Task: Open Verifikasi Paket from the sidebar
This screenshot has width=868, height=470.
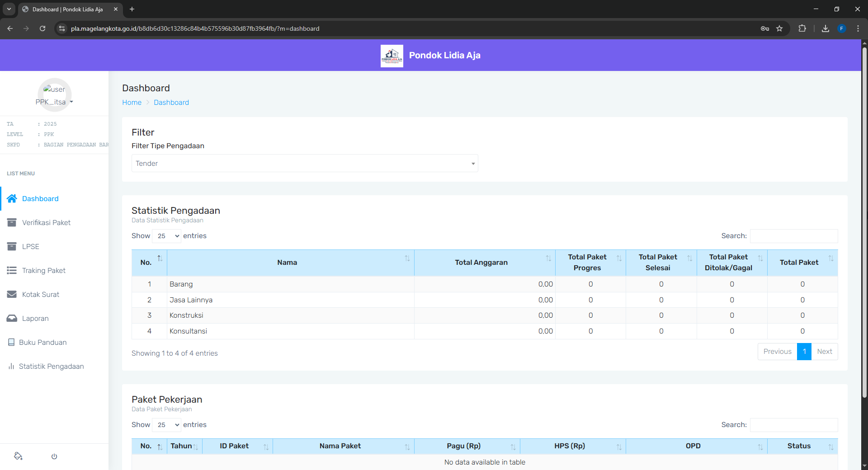Action: click(46, 222)
